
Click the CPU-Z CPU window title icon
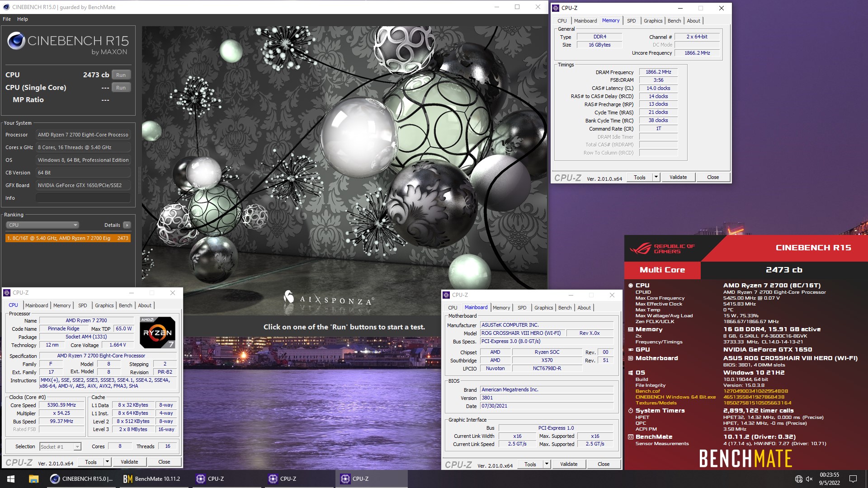(x=7, y=293)
